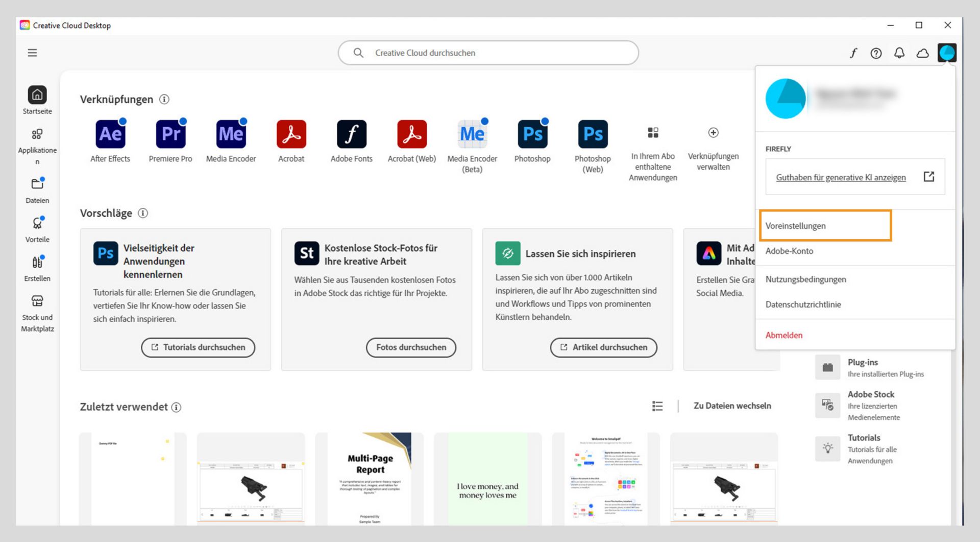This screenshot has height=542, width=980.
Task: Open the 'Kostenlose Stock-Fotos' suggestion card
Action: point(376,299)
